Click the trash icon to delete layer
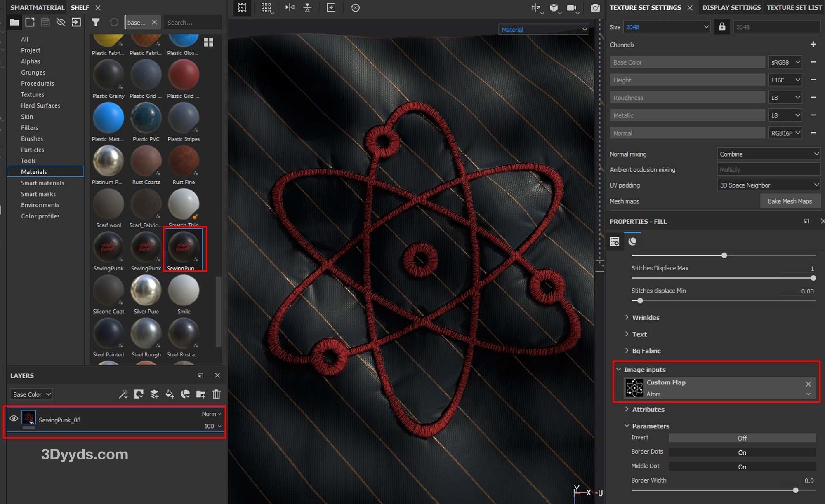Image resolution: width=825 pixels, height=504 pixels. click(216, 394)
